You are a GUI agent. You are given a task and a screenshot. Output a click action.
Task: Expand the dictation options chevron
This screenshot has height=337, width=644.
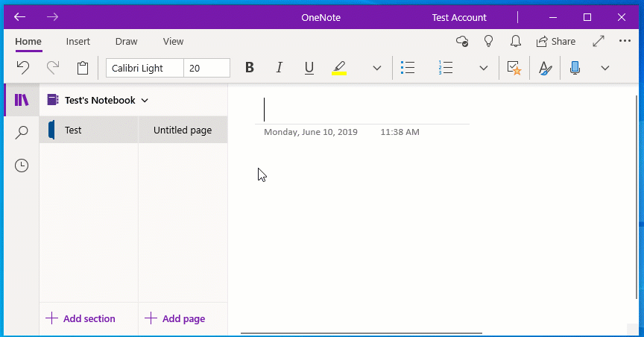(605, 68)
